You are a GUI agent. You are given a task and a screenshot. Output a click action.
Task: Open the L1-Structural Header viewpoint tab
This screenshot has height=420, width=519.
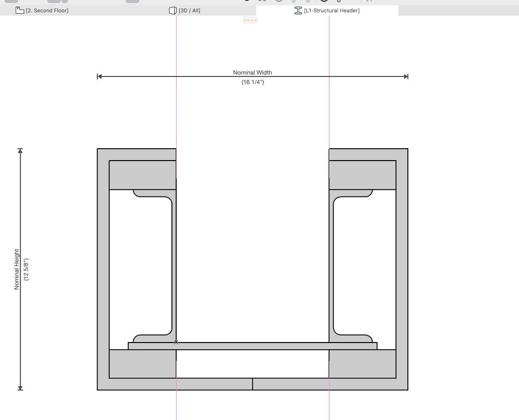coord(332,10)
